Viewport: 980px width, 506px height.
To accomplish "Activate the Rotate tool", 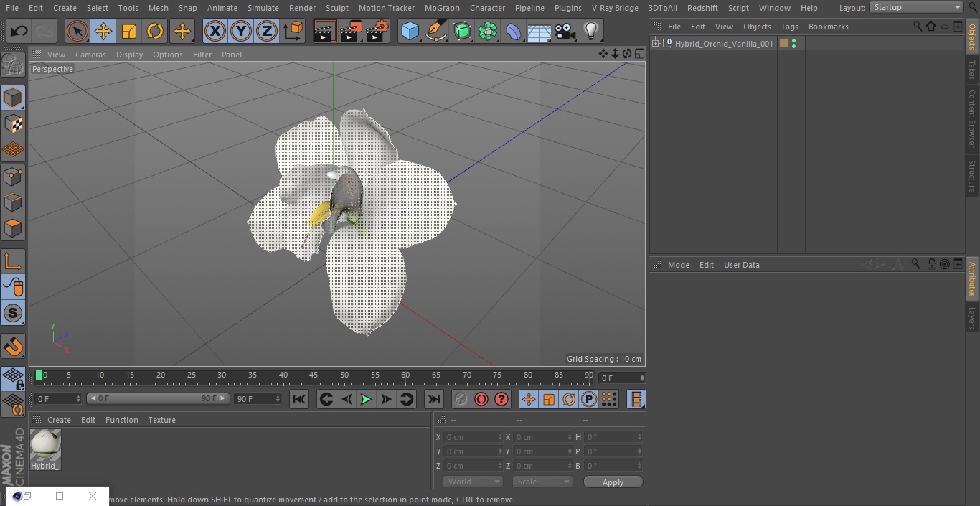I will (155, 32).
